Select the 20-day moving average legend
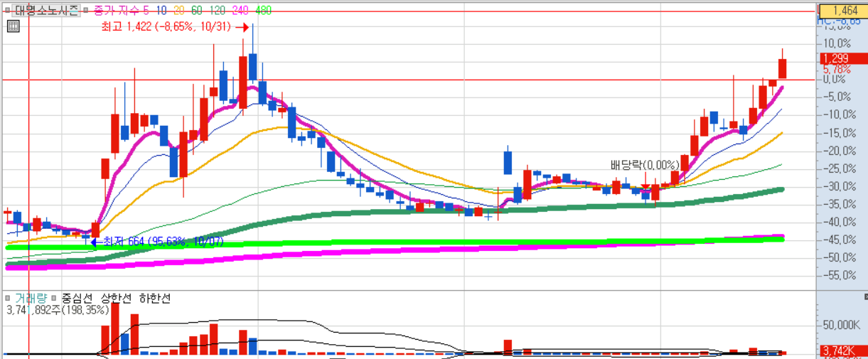 (x=178, y=11)
